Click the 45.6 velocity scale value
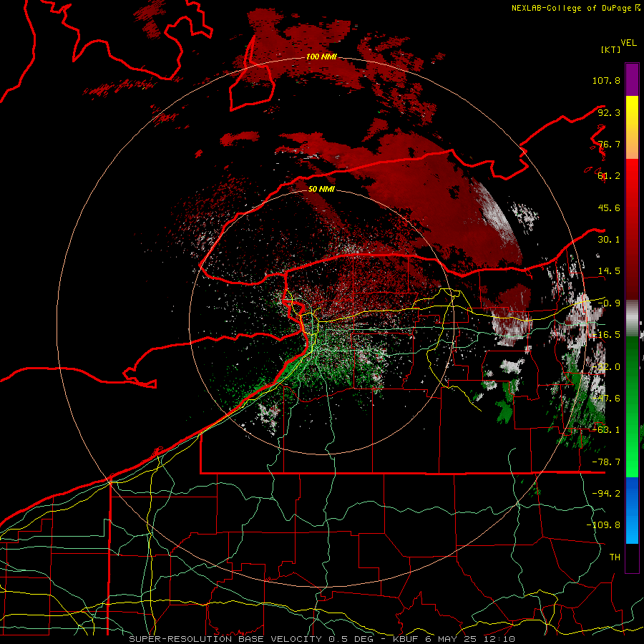This screenshot has height=644, width=644. click(609, 208)
